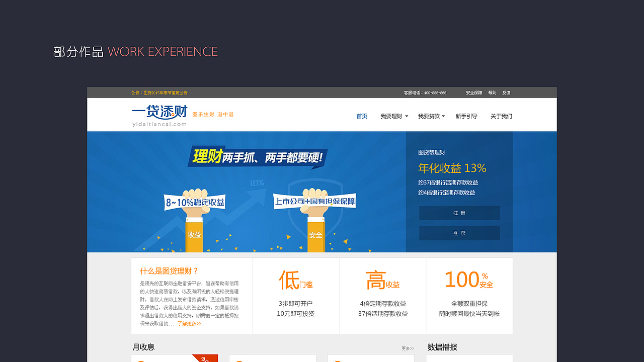Click the 一贷添财 logo
Image resolution: width=644 pixels, height=362 pixels.
[158, 115]
